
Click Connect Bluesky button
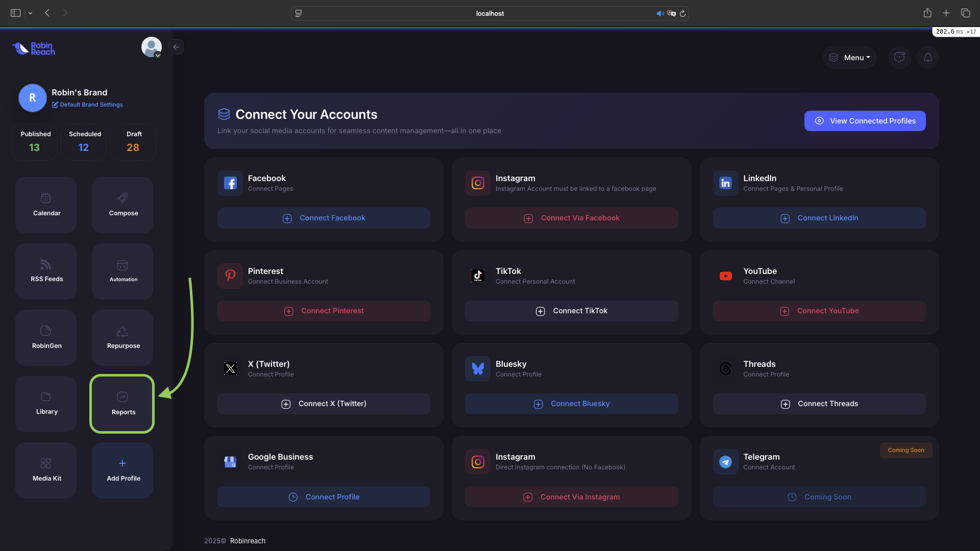(571, 404)
